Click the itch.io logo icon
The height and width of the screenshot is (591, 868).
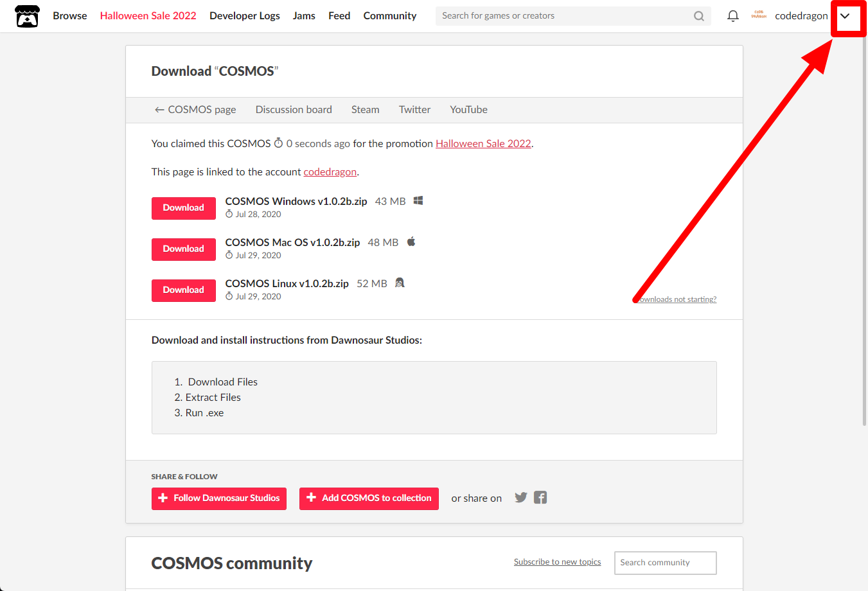click(x=27, y=16)
